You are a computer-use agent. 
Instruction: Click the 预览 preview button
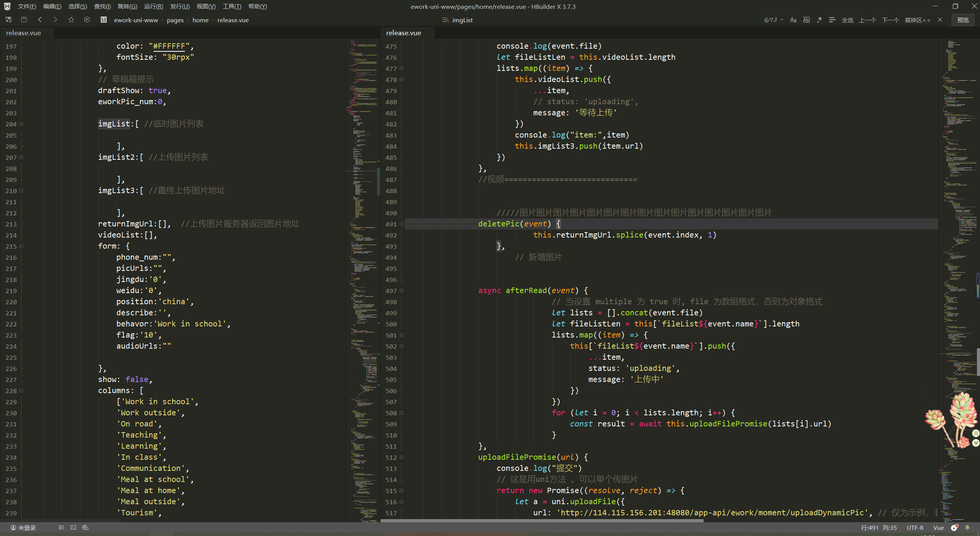(963, 20)
